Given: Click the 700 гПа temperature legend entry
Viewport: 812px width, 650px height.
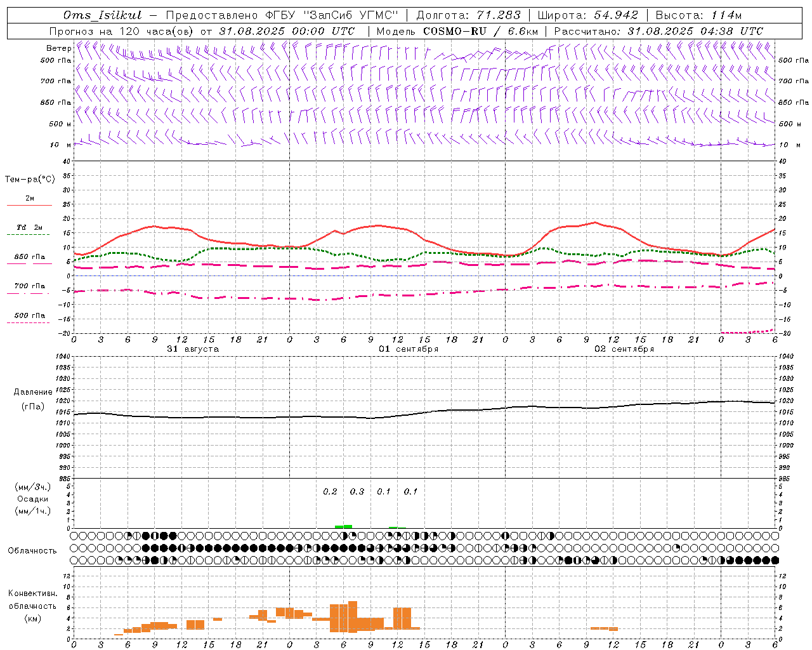Looking at the screenshot, I should [29, 286].
